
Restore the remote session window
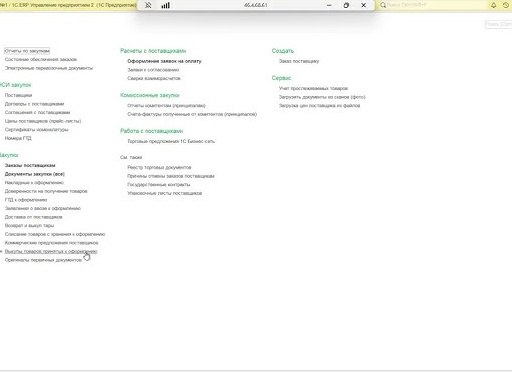[346, 5]
